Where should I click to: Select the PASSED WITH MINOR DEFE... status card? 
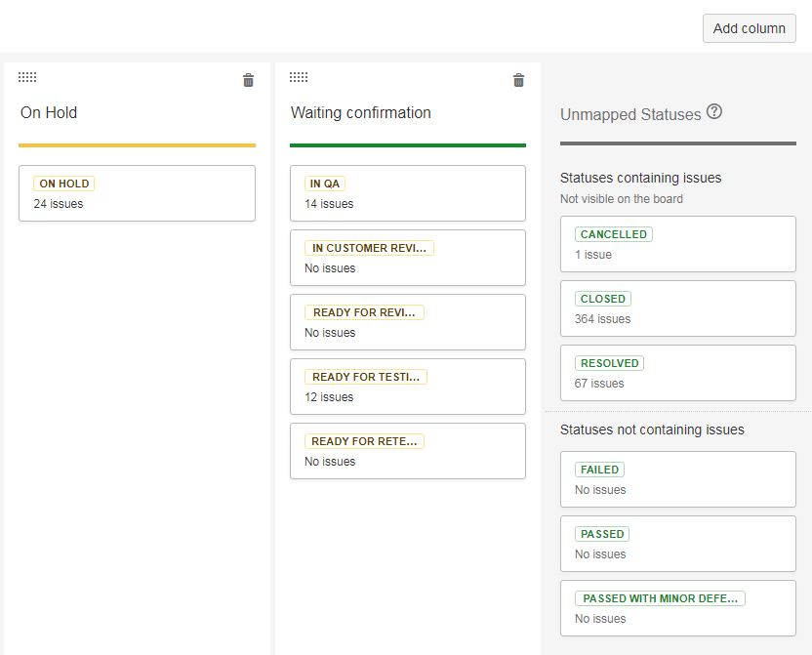click(677, 608)
